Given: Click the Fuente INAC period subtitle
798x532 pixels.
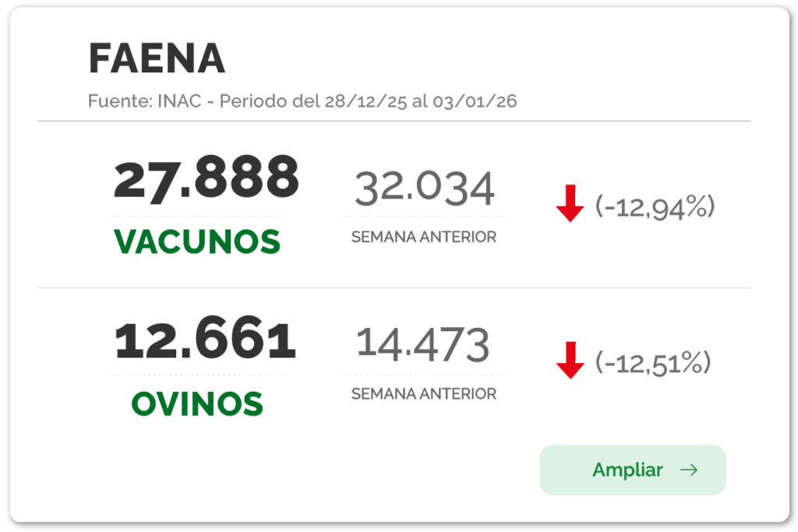Looking at the screenshot, I should [302, 101].
